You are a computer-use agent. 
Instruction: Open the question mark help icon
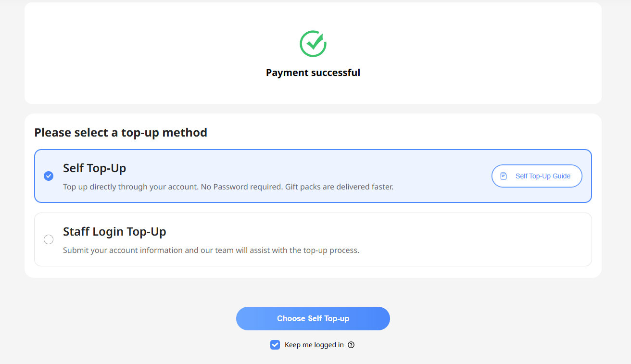click(351, 345)
